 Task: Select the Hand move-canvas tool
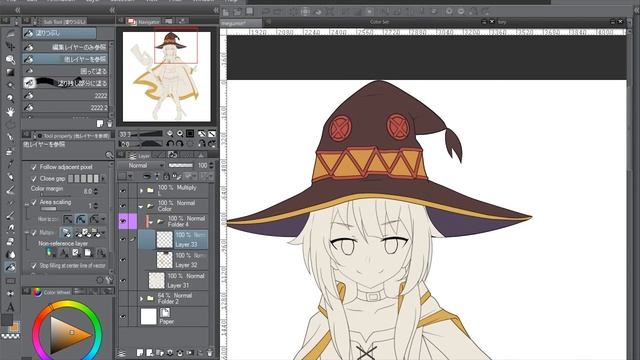[10, 111]
